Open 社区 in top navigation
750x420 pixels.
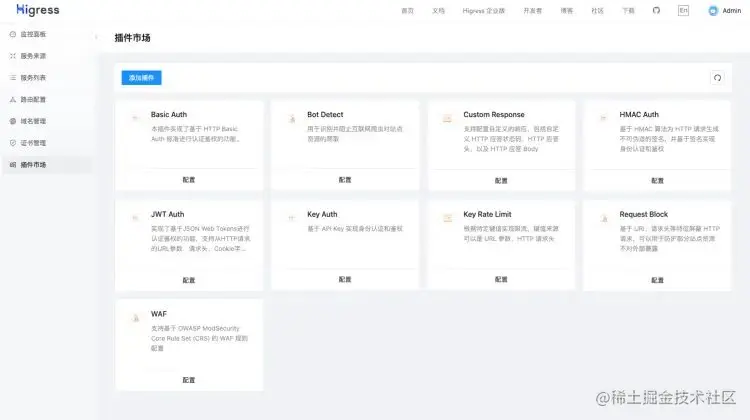point(597,11)
